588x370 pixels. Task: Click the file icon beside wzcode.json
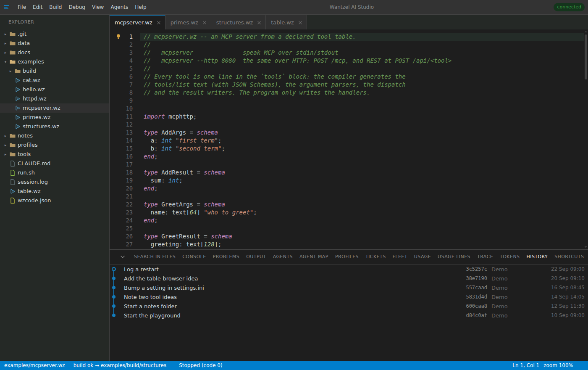click(x=13, y=201)
